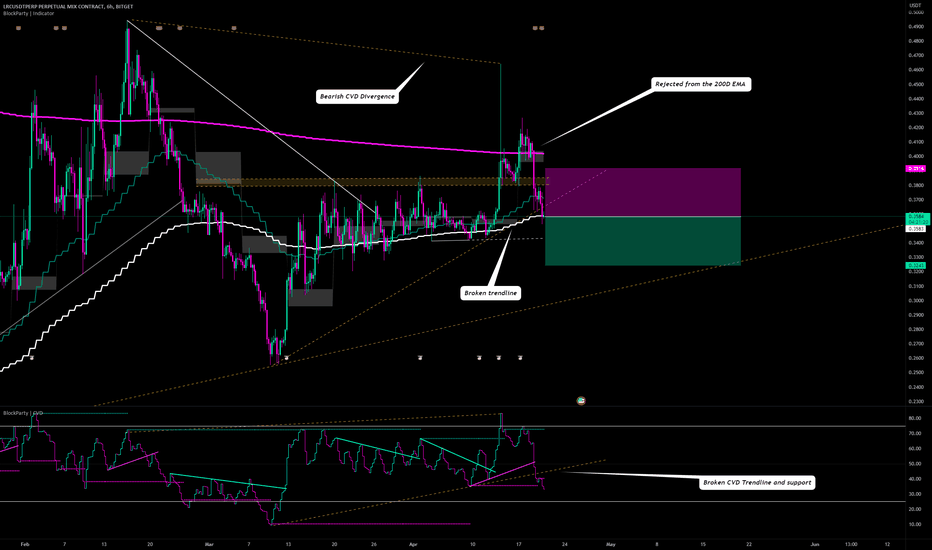Click the USDT currency label on price axis
932x550 pixels.
(915, 5)
